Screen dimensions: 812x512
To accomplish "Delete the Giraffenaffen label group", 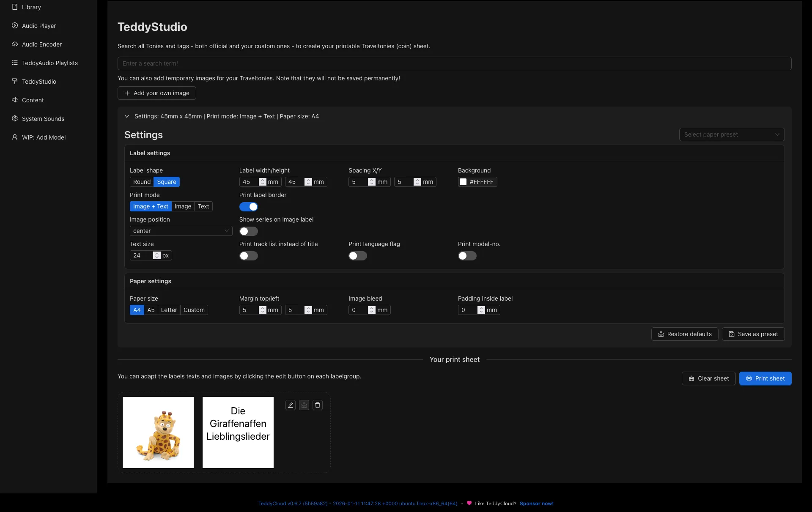I will (317, 405).
